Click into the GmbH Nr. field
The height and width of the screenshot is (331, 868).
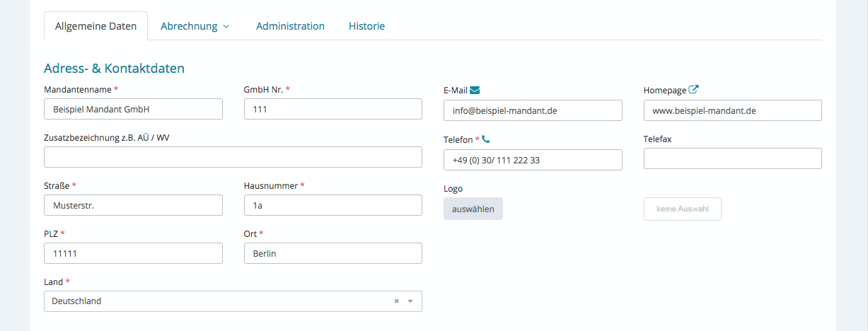click(x=332, y=110)
